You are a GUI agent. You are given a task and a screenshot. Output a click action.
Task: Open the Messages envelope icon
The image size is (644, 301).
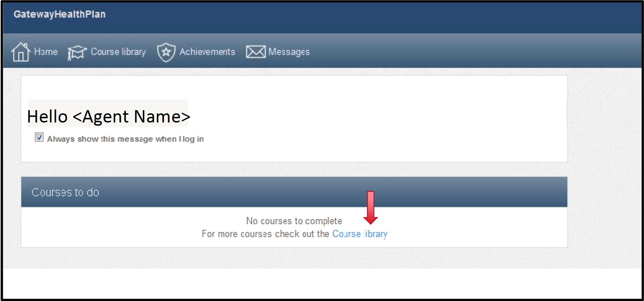pos(256,52)
